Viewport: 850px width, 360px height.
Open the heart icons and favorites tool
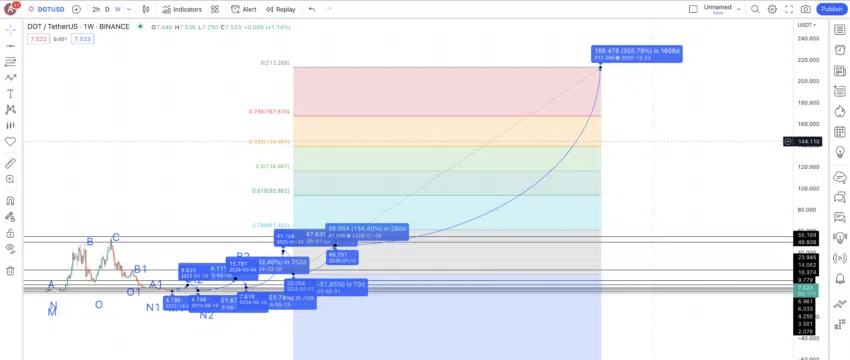pyautogui.click(x=10, y=142)
